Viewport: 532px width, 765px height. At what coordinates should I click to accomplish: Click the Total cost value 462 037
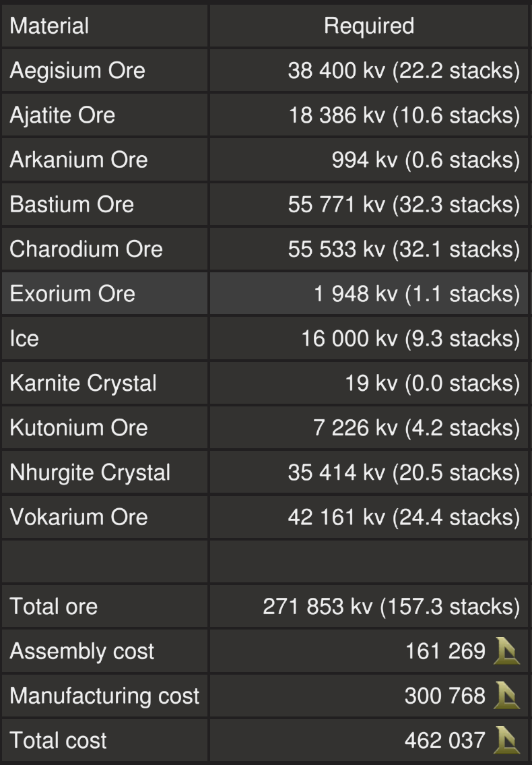[444, 741]
